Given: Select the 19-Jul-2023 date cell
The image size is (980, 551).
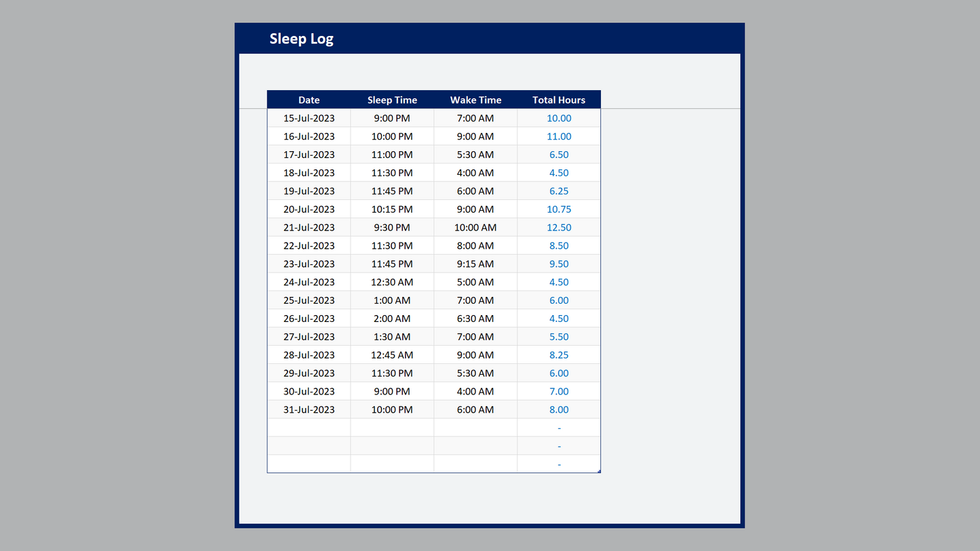Looking at the screenshot, I should (x=309, y=191).
